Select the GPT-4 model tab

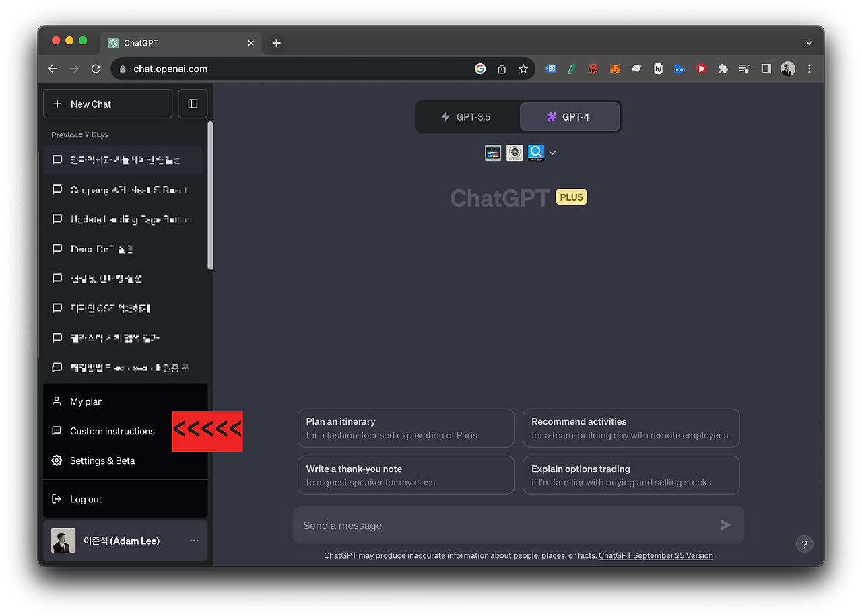tap(570, 116)
